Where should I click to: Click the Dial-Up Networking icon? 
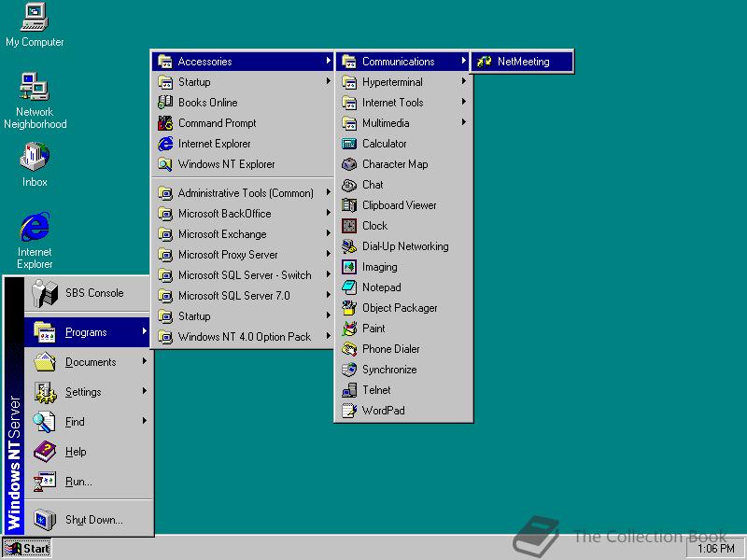click(349, 246)
